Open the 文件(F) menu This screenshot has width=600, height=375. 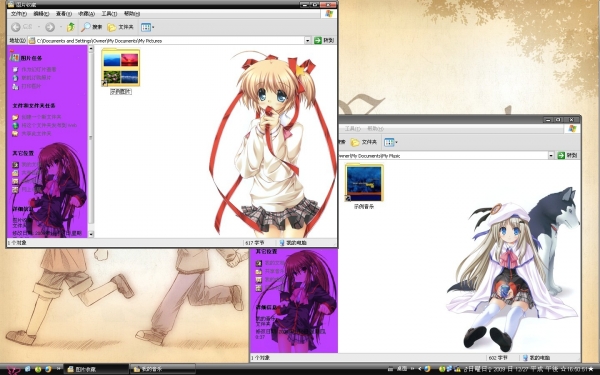[19, 14]
